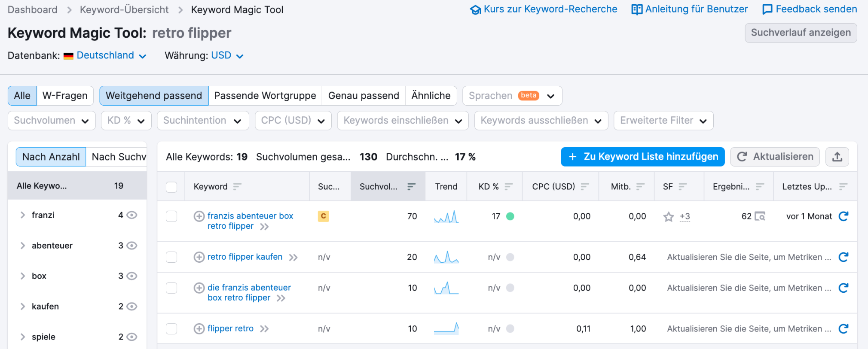Check the retro flipper kaufen row checkbox
The image size is (868, 349).
[x=171, y=257]
